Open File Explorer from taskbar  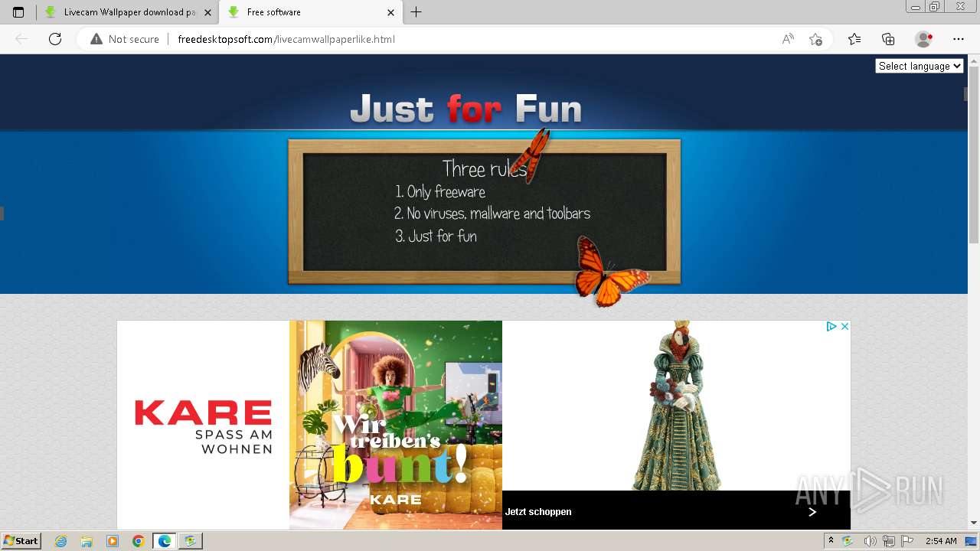point(87,541)
